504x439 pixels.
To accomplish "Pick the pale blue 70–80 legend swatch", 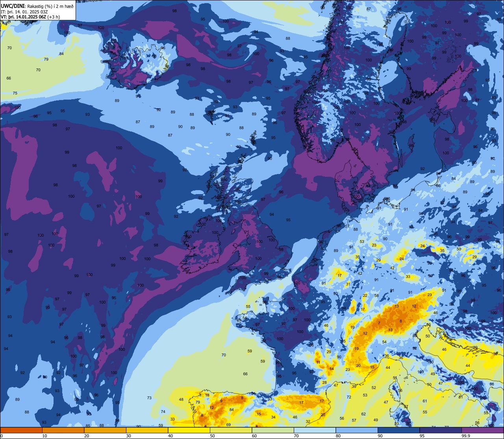I will pyautogui.click(x=315, y=430).
